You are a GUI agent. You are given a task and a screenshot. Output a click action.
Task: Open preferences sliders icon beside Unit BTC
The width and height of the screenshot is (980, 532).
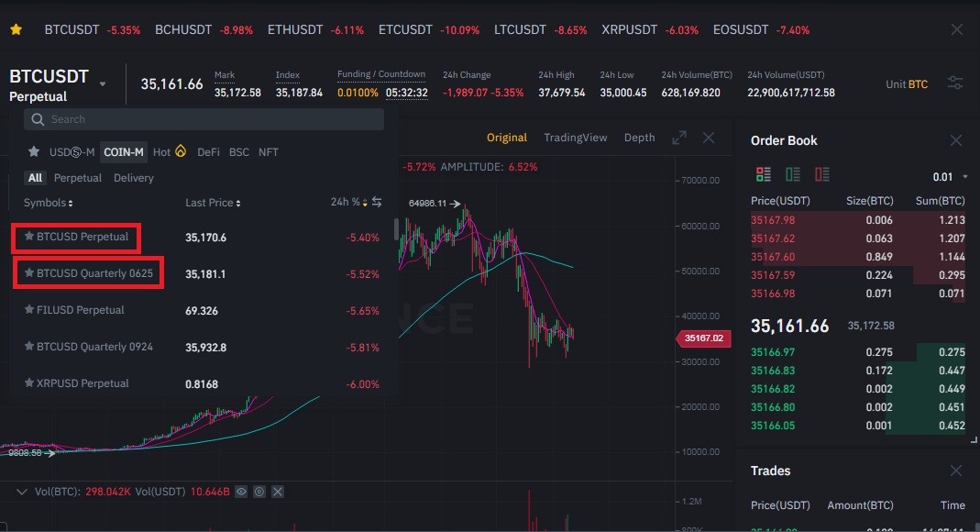[x=955, y=83]
